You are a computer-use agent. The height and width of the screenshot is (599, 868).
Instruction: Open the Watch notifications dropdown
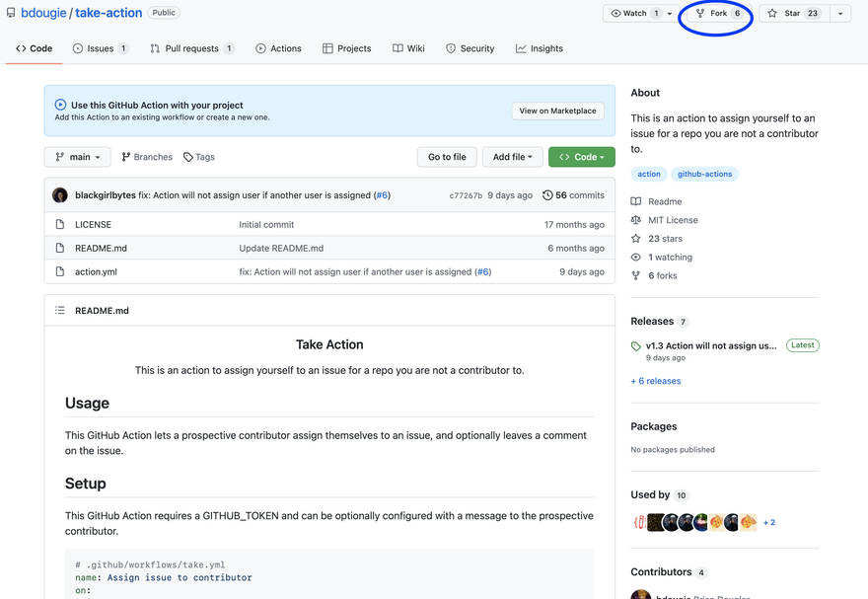click(641, 14)
